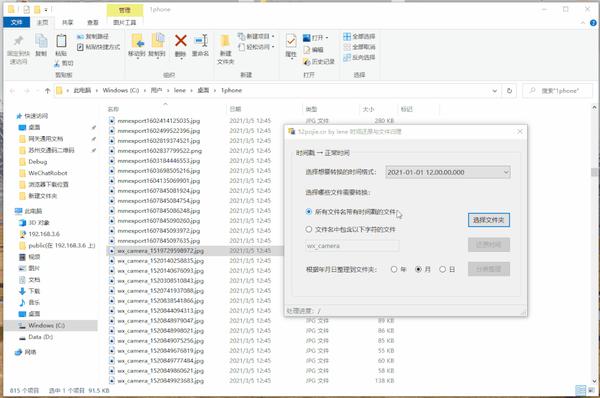Click the 搜索"1phone" search box
The width and height of the screenshot is (600, 398).
click(x=558, y=91)
